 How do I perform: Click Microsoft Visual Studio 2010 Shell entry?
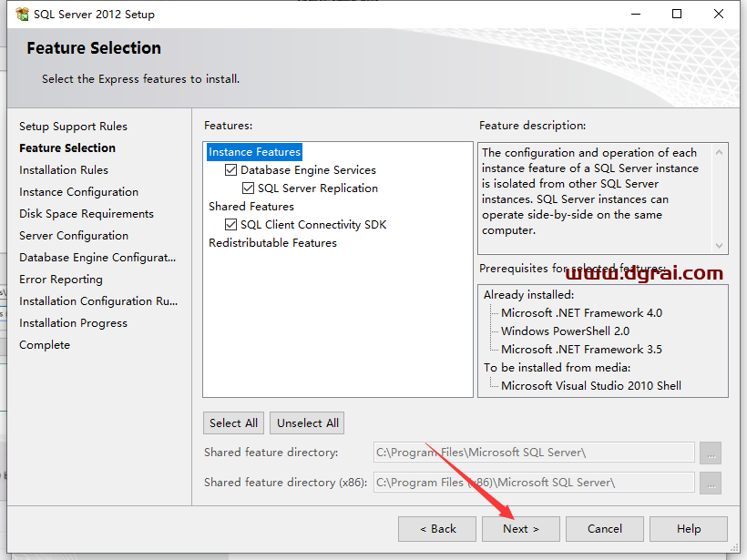click(590, 386)
